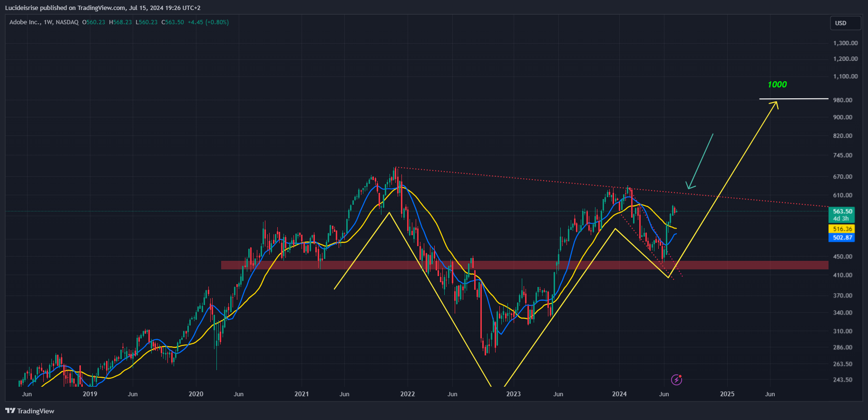This screenshot has height=420, width=868.
Task: Click the 2024 label on time axis
Action: (x=619, y=394)
